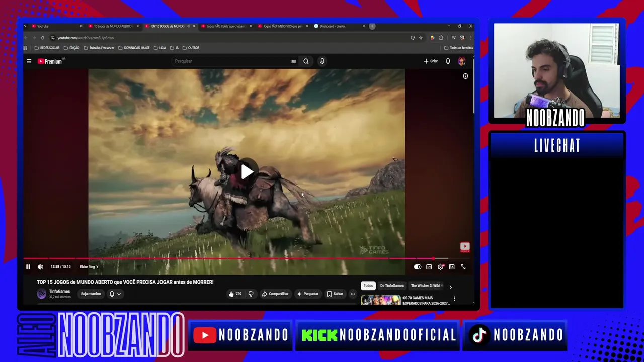
Task: Click the Compartilhar share button
Action: pos(275,294)
